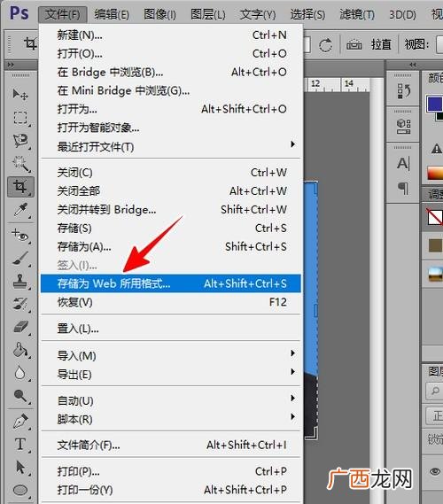Select the Path Selection tool

[x=20, y=467]
